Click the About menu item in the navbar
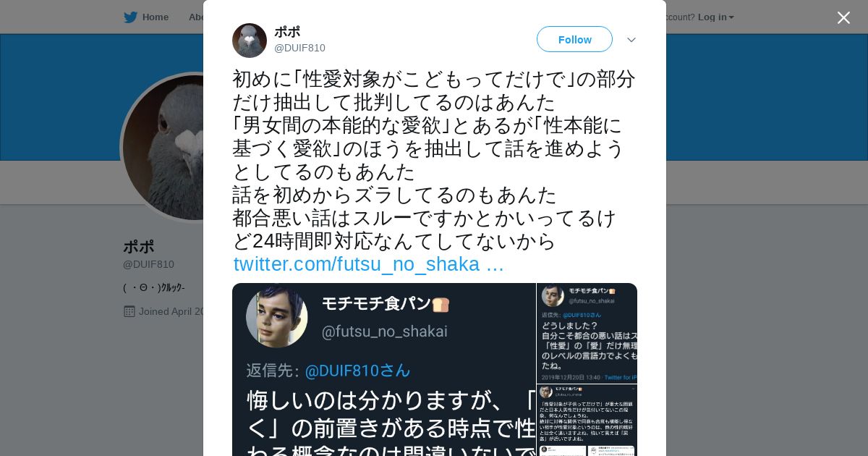The image size is (868, 456). (195, 17)
